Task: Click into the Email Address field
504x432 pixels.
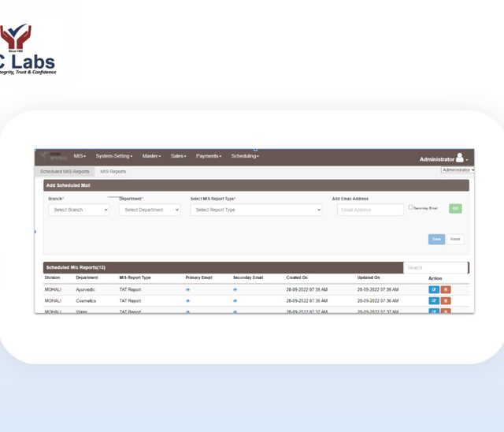Action: point(370,210)
